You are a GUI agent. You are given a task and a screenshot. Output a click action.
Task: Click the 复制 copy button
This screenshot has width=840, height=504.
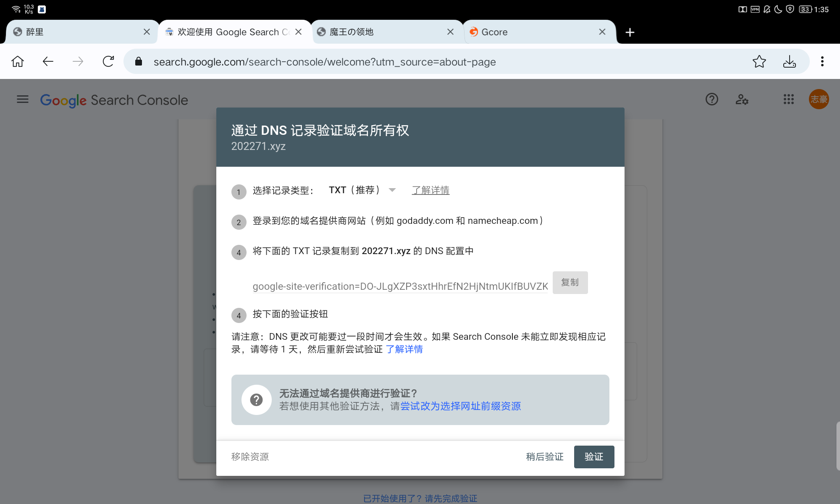(570, 283)
